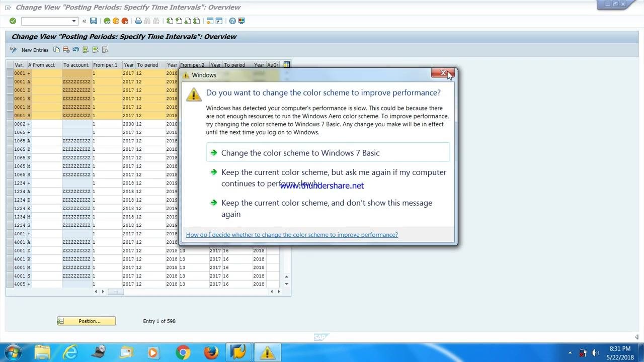Click the First Page navigation icon
The image size is (644, 362).
tap(170, 21)
